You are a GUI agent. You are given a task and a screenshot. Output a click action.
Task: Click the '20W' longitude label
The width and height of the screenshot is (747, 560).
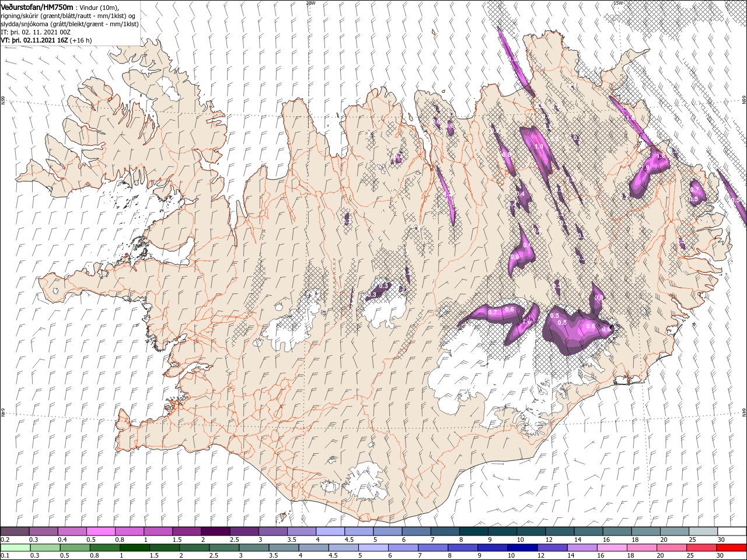tap(310, 3)
